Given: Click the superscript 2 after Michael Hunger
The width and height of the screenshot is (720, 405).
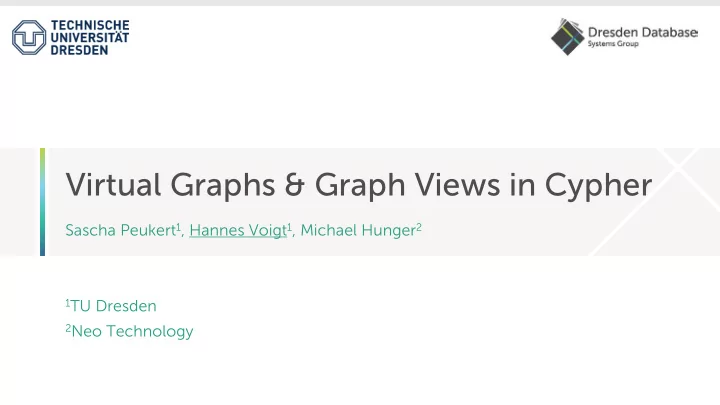Looking at the screenshot, I should click(419, 226).
